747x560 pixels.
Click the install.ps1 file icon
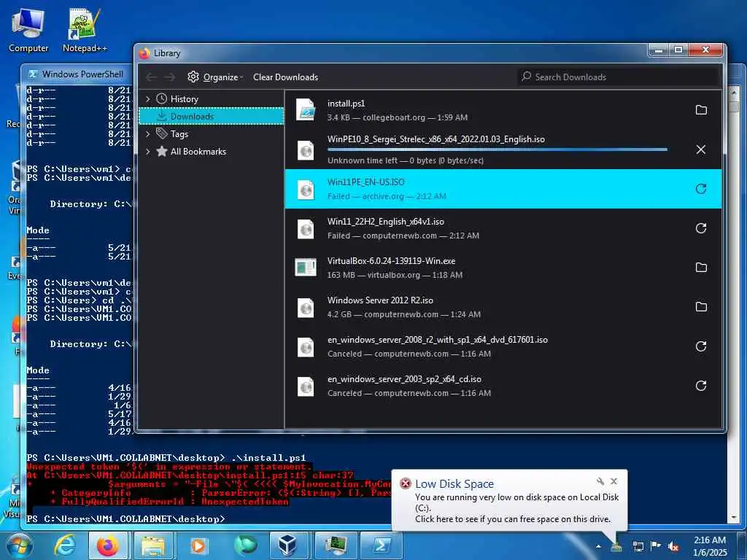(306, 110)
